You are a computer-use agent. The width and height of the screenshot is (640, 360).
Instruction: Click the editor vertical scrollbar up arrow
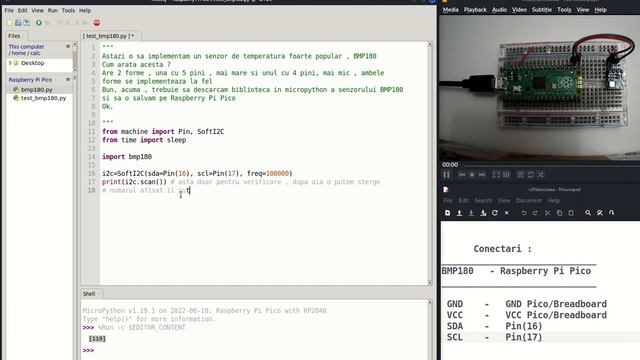pos(430,44)
